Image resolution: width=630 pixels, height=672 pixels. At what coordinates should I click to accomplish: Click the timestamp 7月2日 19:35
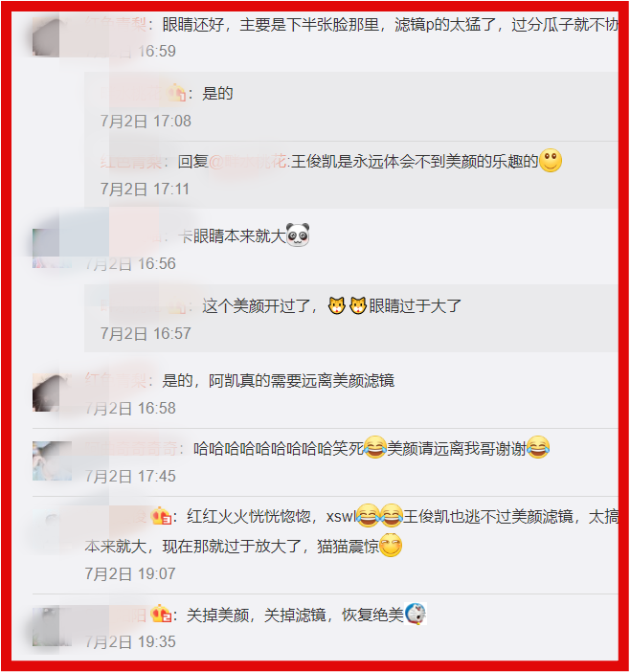[130, 641]
